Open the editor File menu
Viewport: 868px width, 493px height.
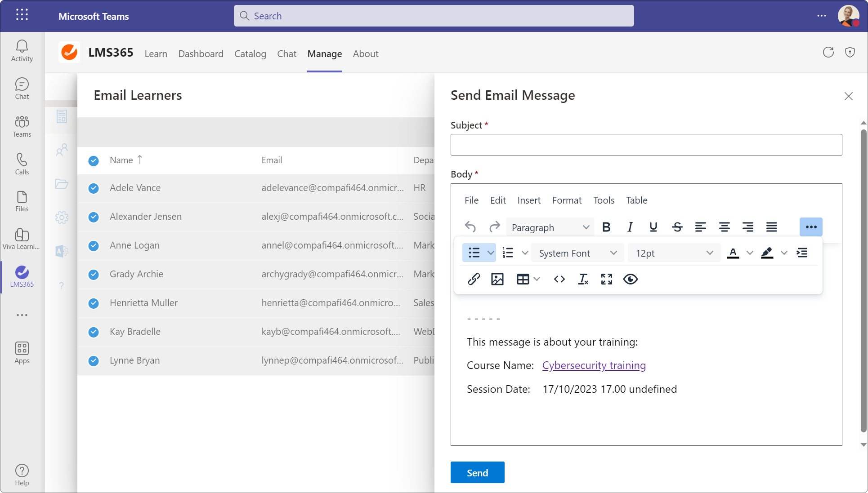coord(471,200)
